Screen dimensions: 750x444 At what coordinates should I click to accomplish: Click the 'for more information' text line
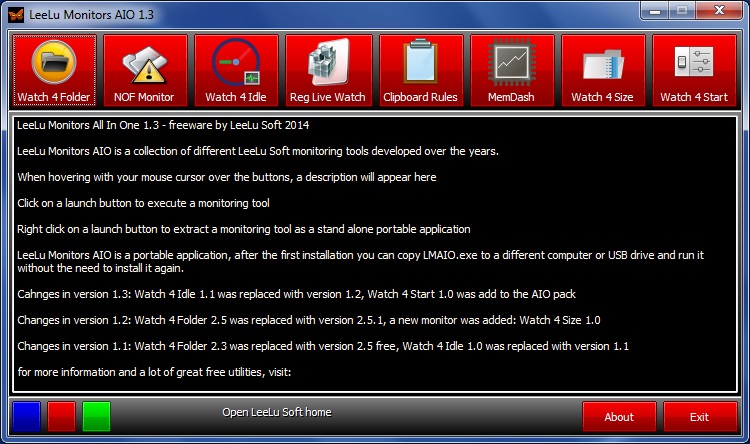(154, 372)
